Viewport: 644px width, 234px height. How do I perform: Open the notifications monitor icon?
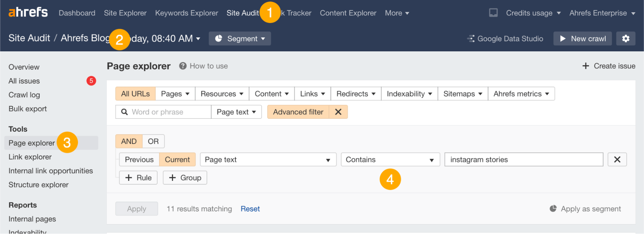click(x=493, y=13)
